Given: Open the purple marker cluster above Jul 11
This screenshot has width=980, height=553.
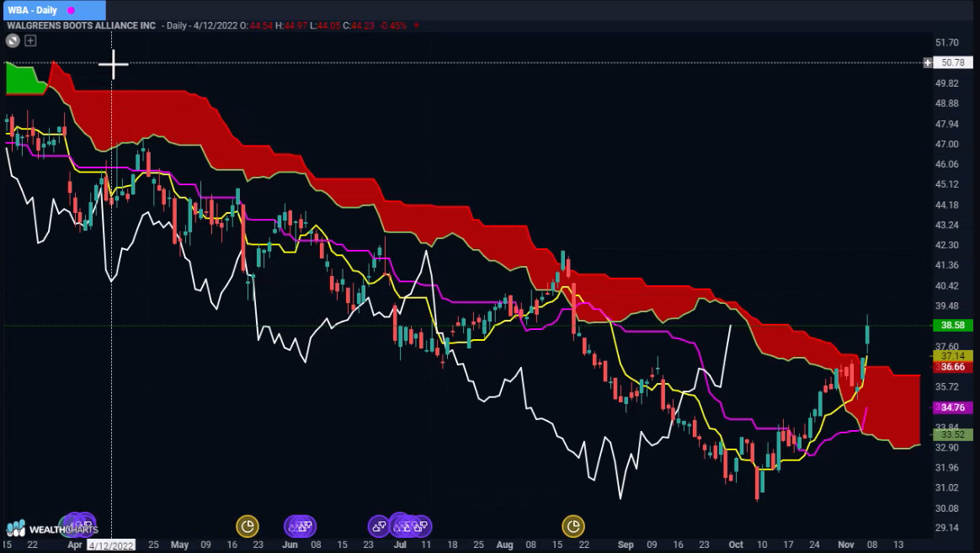Looking at the screenshot, I should pyautogui.click(x=410, y=526).
